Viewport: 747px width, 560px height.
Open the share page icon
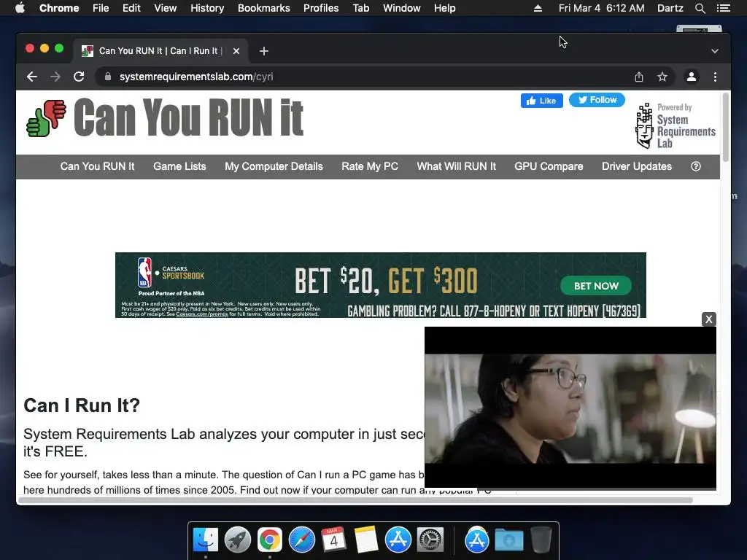point(639,77)
